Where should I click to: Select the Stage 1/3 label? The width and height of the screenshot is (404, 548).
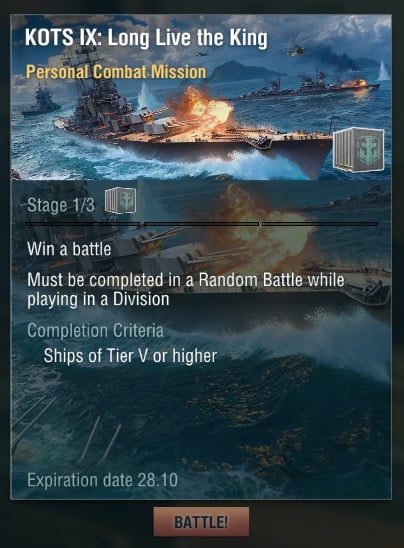point(61,205)
